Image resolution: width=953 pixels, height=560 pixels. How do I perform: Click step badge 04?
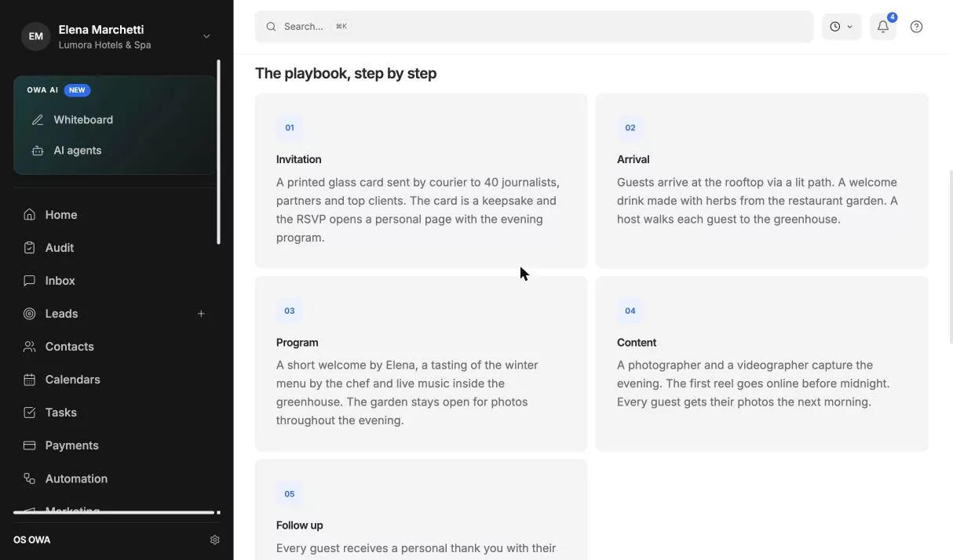click(x=630, y=311)
